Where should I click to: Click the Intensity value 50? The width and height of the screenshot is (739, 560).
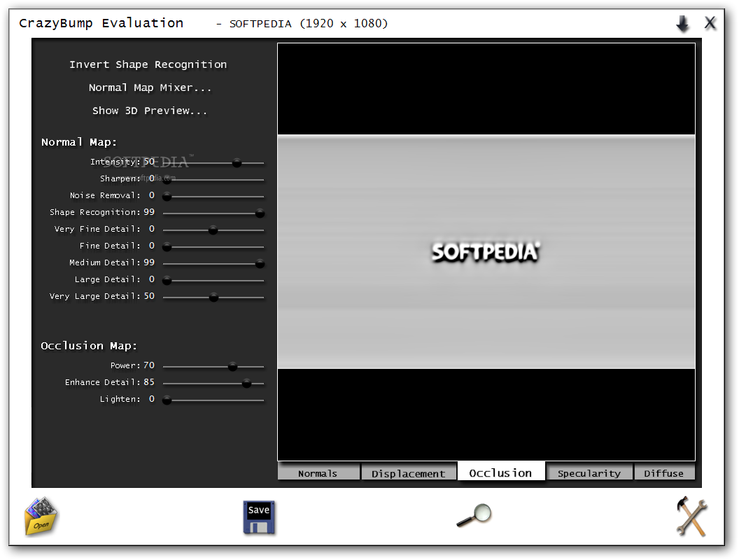[149, 161]
